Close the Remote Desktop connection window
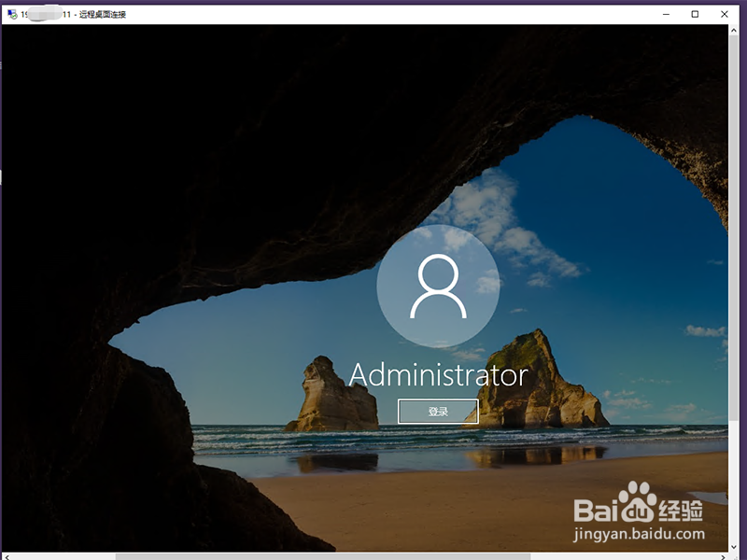Screen dimensions: 747x560 click(x=725, y=14)
